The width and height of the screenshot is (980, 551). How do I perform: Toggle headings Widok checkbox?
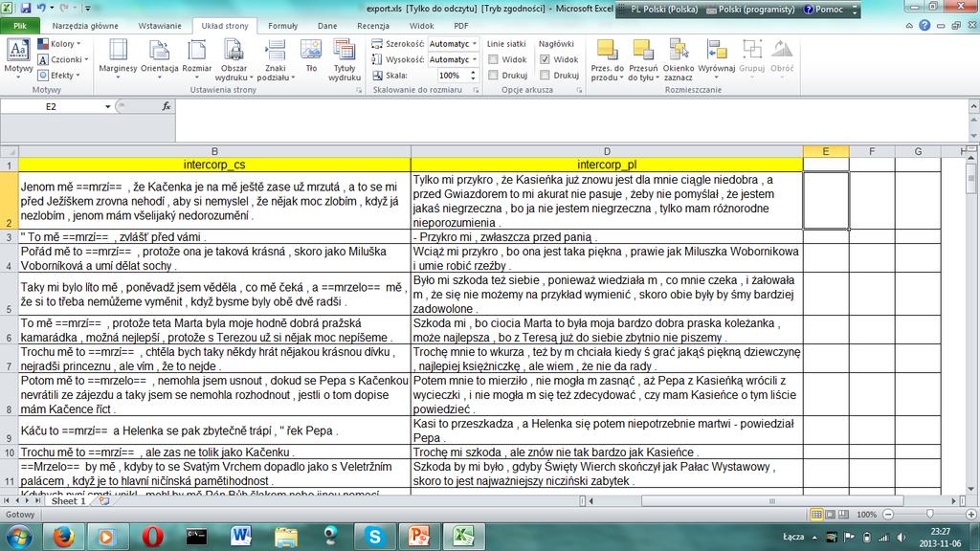tap(545, 59)
